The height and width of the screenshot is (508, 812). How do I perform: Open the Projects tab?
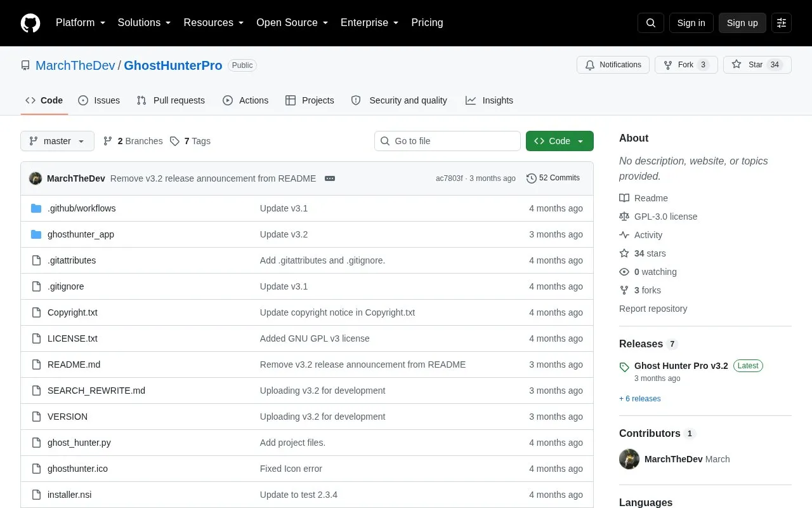(310, 100)
